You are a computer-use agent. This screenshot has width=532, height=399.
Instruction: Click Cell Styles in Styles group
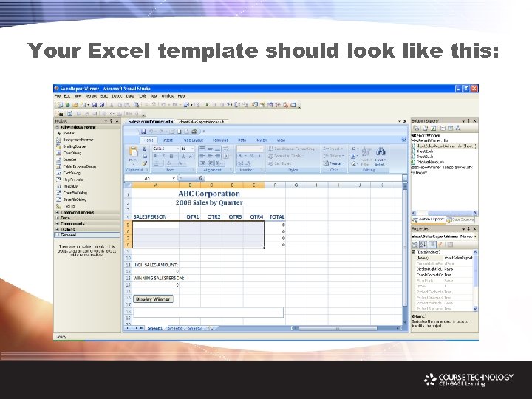[281, 163]
